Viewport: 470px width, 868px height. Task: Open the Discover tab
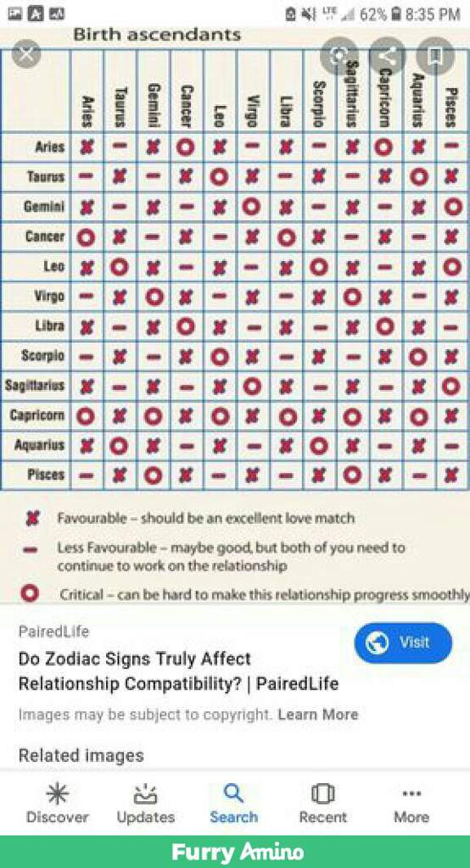(58, 804)
